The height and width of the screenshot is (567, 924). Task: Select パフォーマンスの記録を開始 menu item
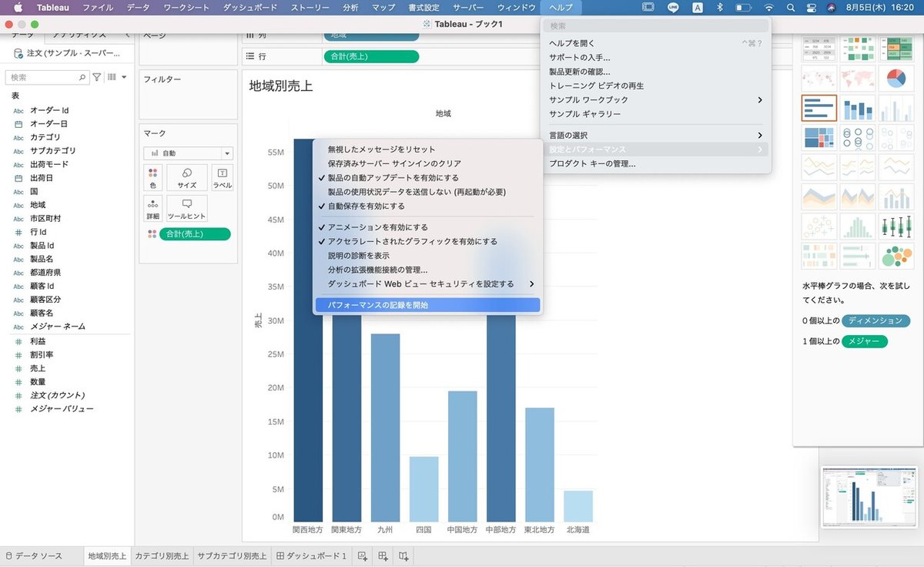point(427,305)
